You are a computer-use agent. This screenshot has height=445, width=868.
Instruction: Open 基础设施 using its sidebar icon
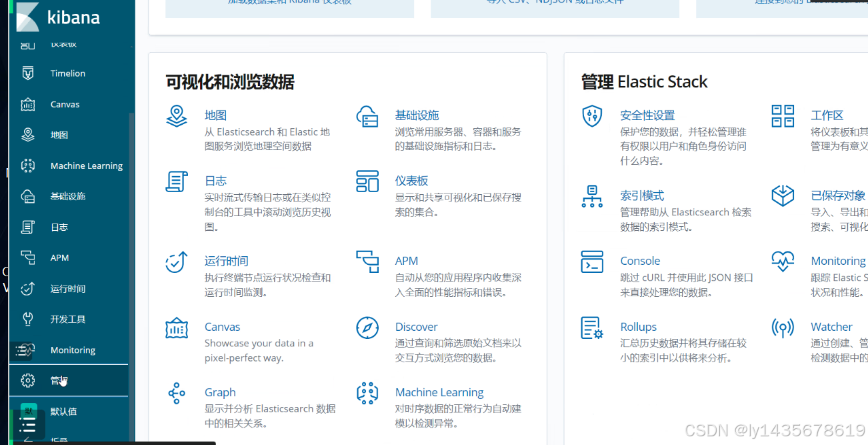coord(27,196)
